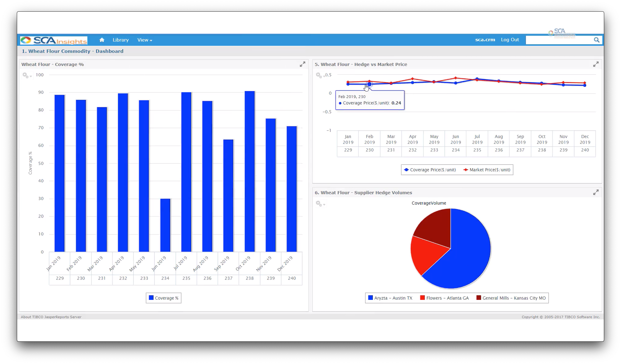Toggle Aryzta - Austin TX legend entry
This screenshot has height=364, width=621.
390,298
